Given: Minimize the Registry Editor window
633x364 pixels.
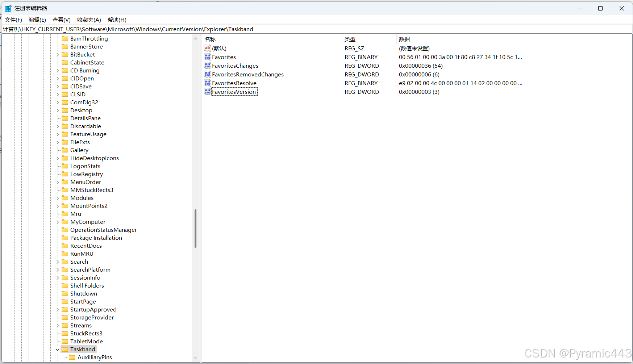Looking at the screenshot, I should (x=579, y=8).
